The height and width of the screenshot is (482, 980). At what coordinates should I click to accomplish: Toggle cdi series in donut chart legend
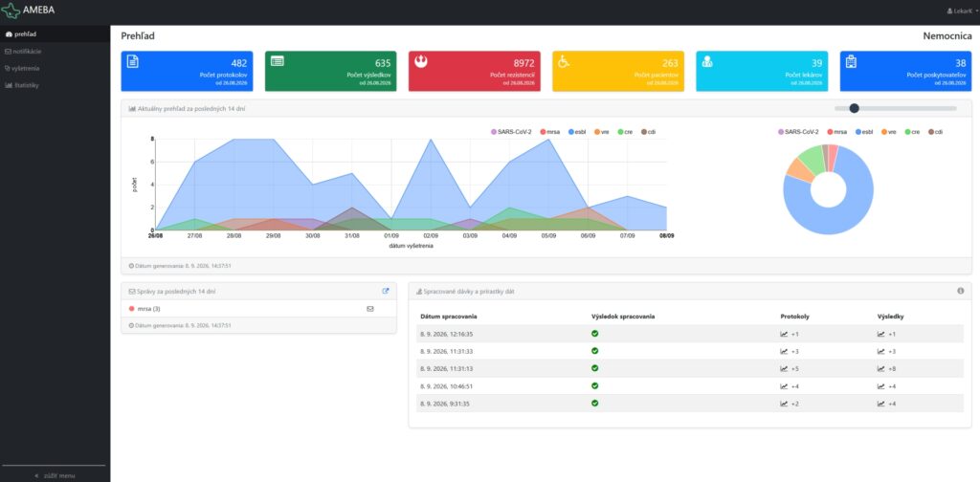[935, 132]
